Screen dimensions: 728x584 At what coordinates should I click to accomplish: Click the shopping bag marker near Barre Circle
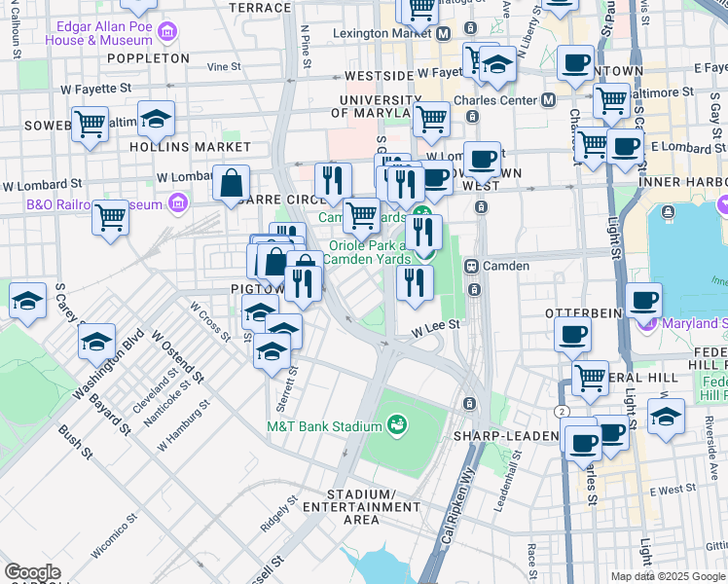coord(231,183)
